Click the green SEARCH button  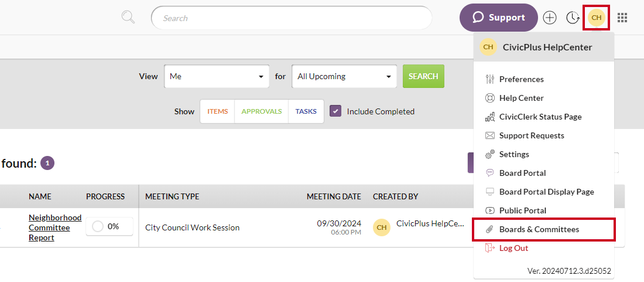point(423,76)
